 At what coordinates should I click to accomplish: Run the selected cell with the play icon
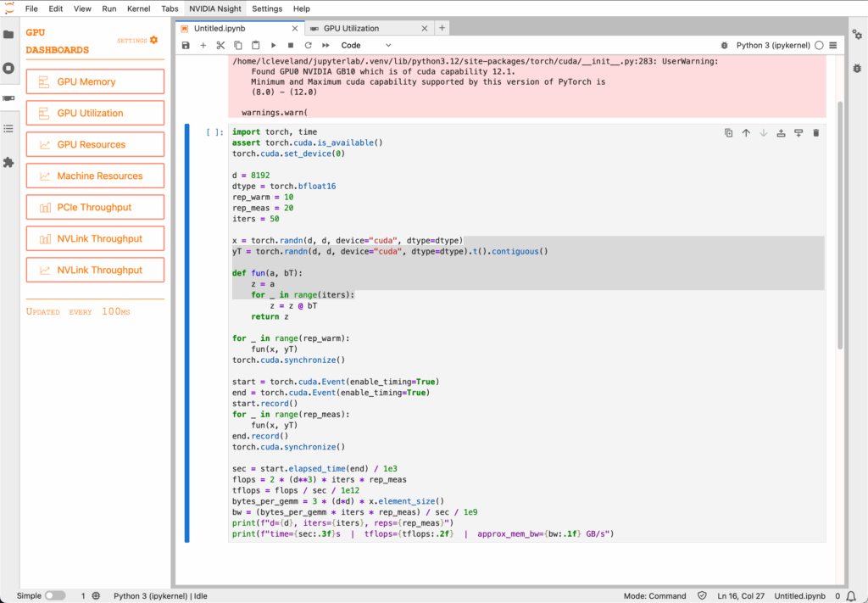273,45
